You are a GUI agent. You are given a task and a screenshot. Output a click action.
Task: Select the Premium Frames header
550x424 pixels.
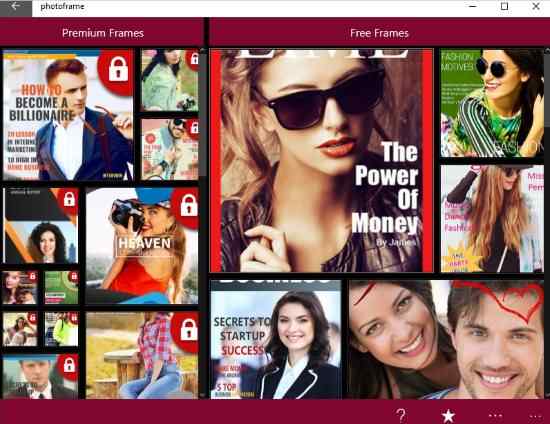click(103, 33)
